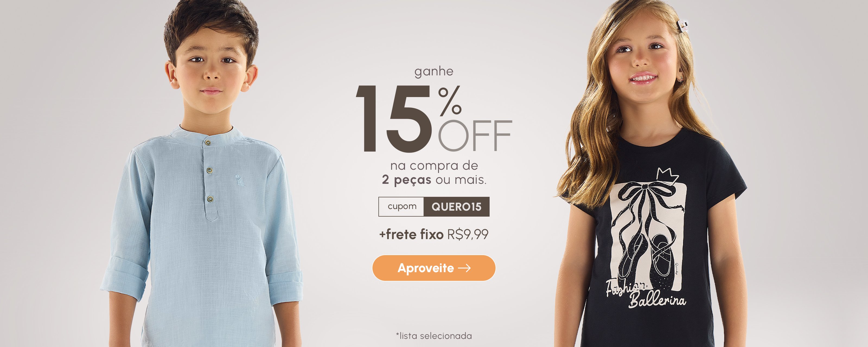Click the '*lista selecionada' footnote
Viewport: 868px width, 347px height.
[434, 336]
